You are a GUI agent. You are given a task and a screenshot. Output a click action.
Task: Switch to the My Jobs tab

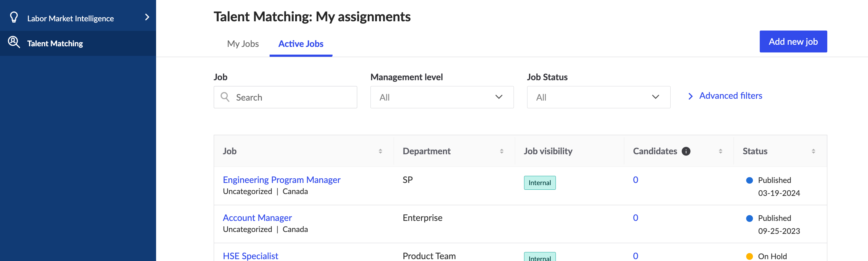pos(243,44)
